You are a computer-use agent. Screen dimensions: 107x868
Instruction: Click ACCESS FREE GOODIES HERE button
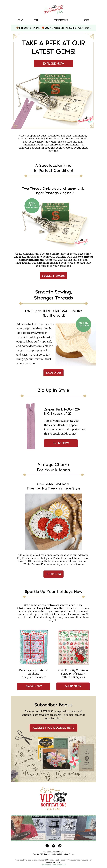[53, 727]
